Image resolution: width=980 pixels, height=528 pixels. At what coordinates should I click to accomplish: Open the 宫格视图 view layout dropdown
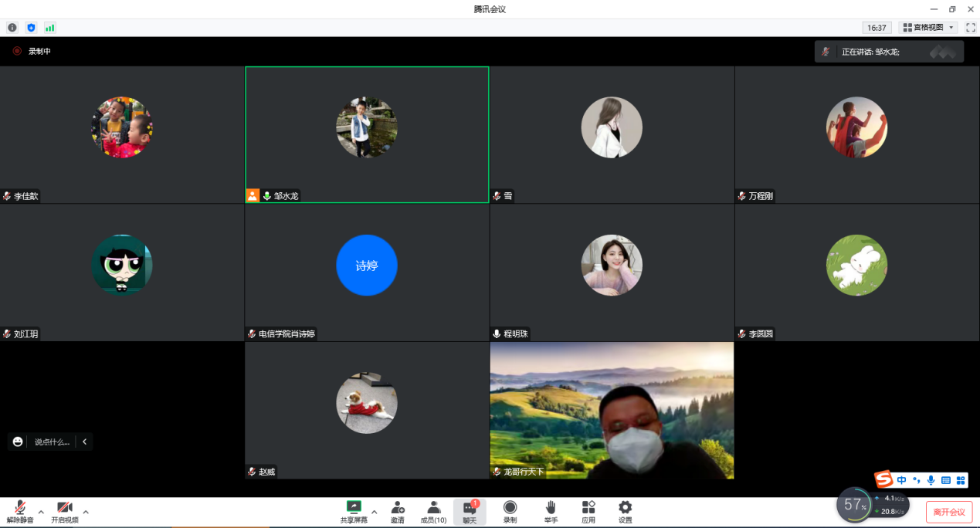927,28
